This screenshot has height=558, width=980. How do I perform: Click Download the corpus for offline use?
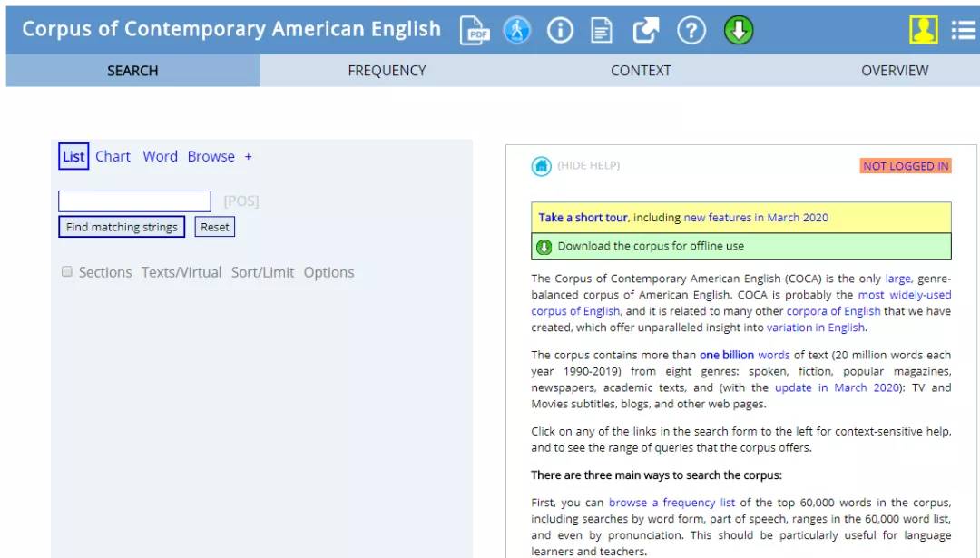[651, 246]
